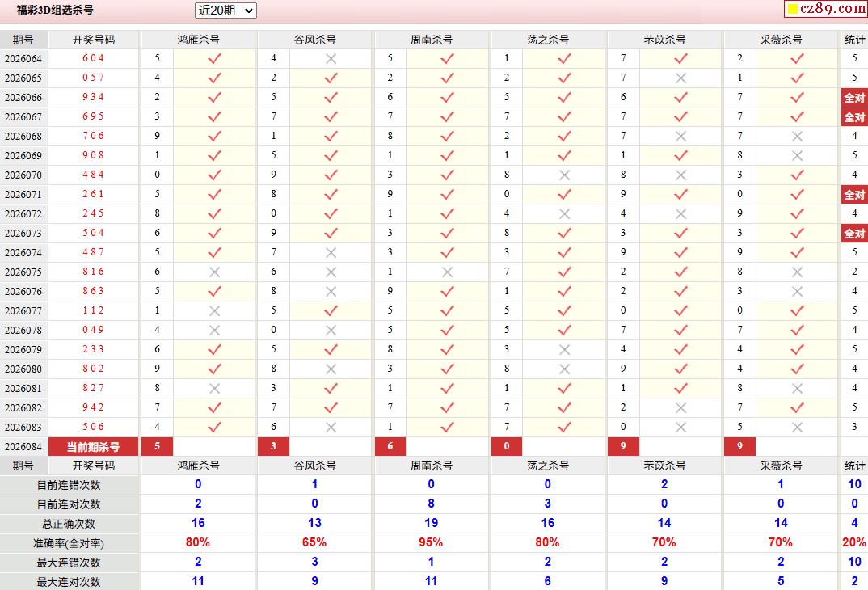Click the 谷风杀号 top column header

coord(314,40)
